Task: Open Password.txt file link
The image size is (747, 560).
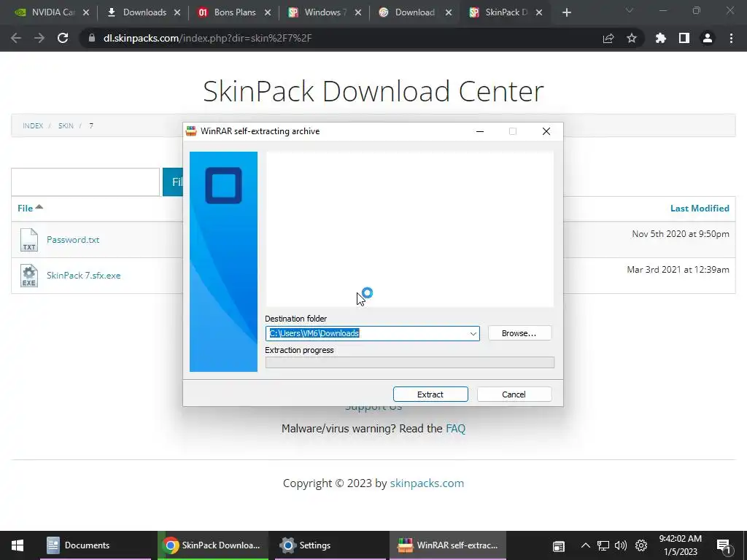Action: click(x=73, y=239)
